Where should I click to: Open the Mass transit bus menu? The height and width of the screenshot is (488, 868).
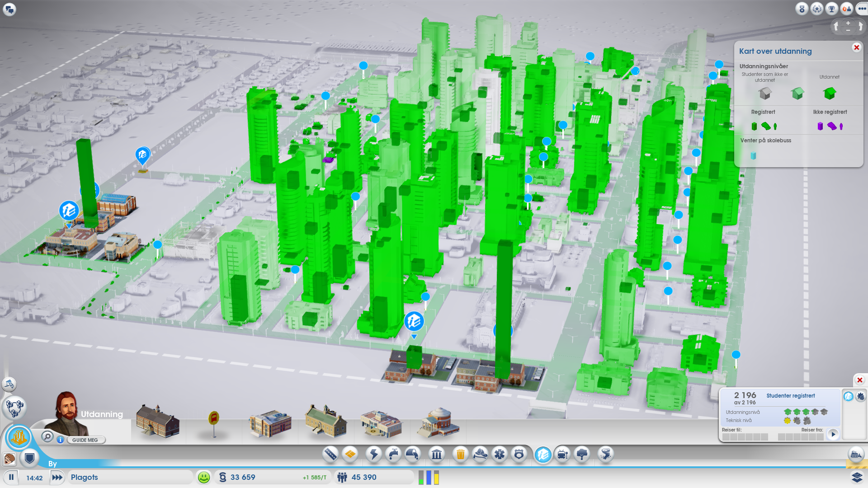(563, 454)
